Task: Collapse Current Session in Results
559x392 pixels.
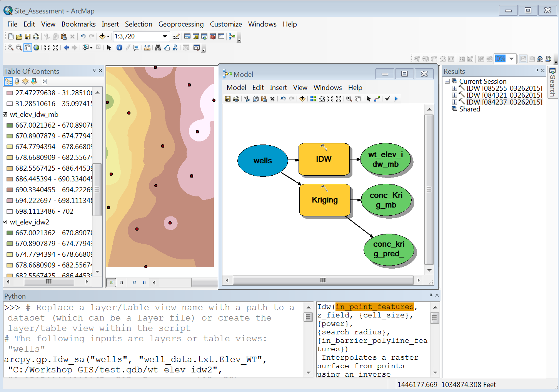Action: (x=447, y=81)
